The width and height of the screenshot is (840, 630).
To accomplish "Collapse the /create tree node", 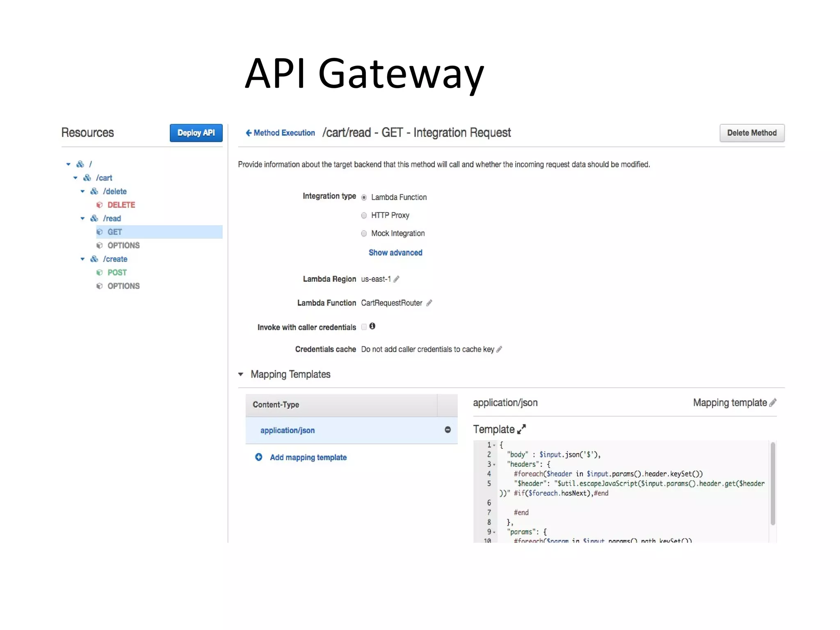I will pyautogui.click(x=82, y=259).
